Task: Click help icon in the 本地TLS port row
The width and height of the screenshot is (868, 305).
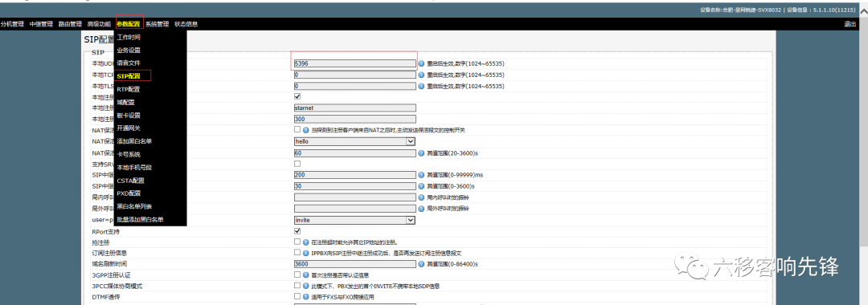Action: [421, 86]
